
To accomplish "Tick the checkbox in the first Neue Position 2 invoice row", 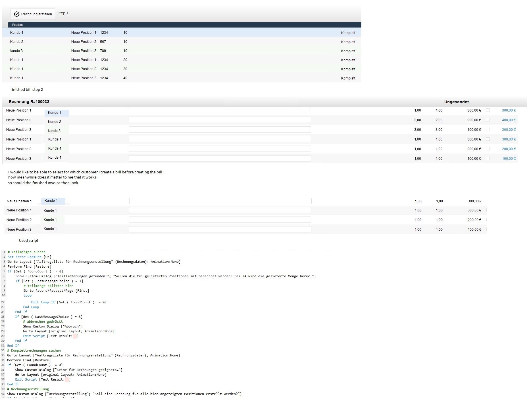I will pos(488,120).
